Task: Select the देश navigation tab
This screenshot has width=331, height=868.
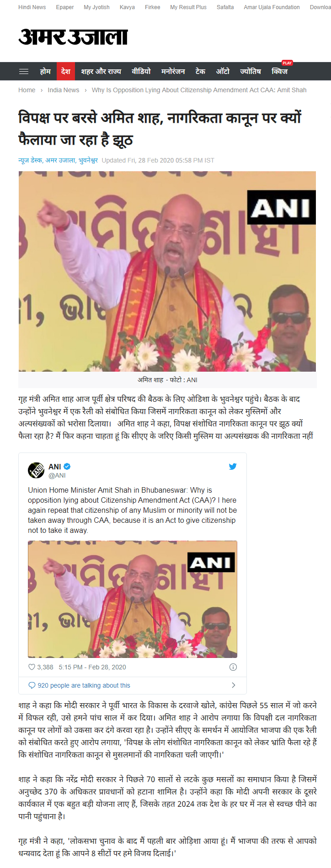Action: (x=66, y=71)
